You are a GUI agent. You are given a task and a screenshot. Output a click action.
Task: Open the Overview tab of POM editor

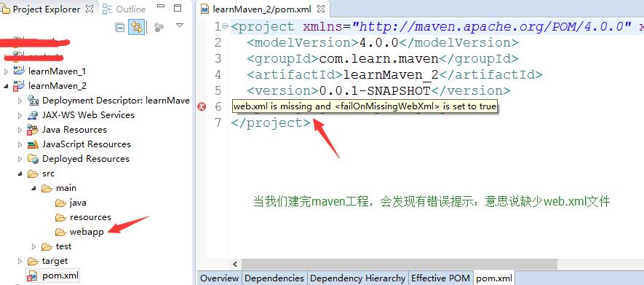point(219,278)
